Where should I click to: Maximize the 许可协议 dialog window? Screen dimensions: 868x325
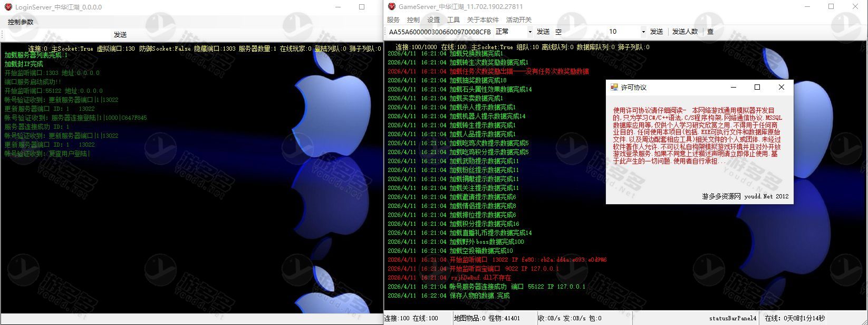click(x=757, y=87)
